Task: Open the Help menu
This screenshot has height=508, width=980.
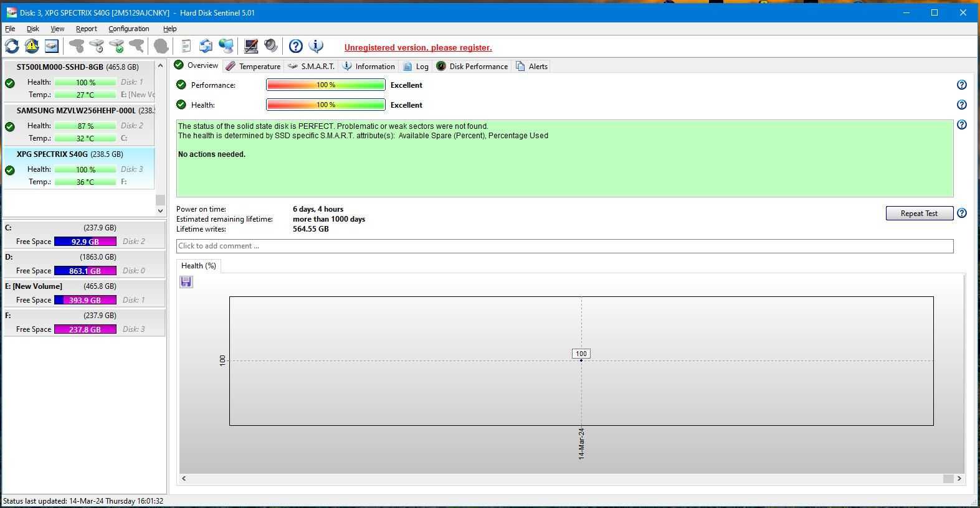Action: 170,29
